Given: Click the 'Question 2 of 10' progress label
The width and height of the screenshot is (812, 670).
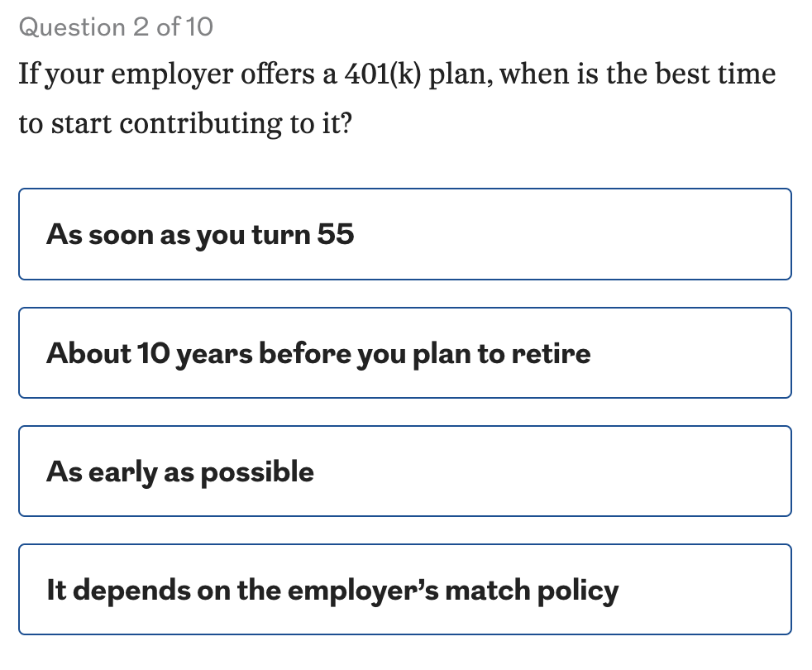Looking at the screenshot, I should [116, 27].
